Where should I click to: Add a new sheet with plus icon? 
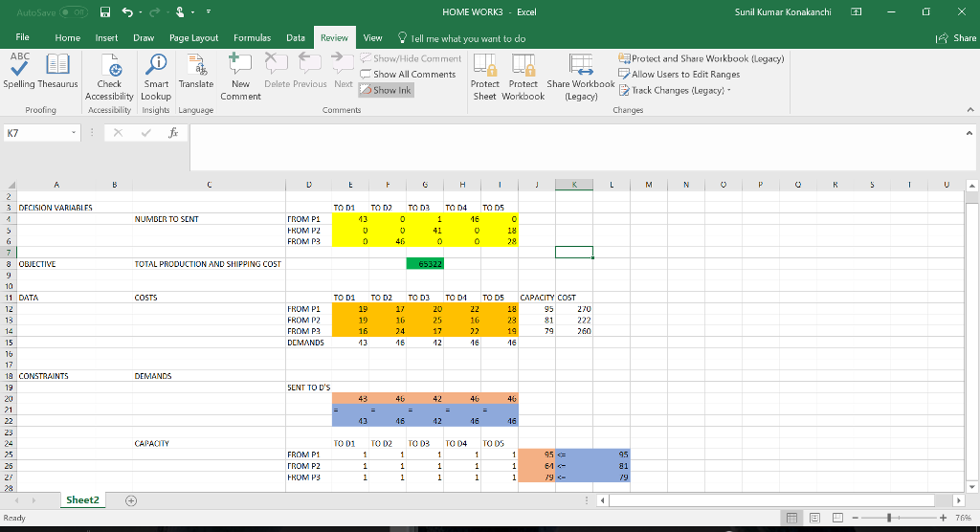(130, 500)
